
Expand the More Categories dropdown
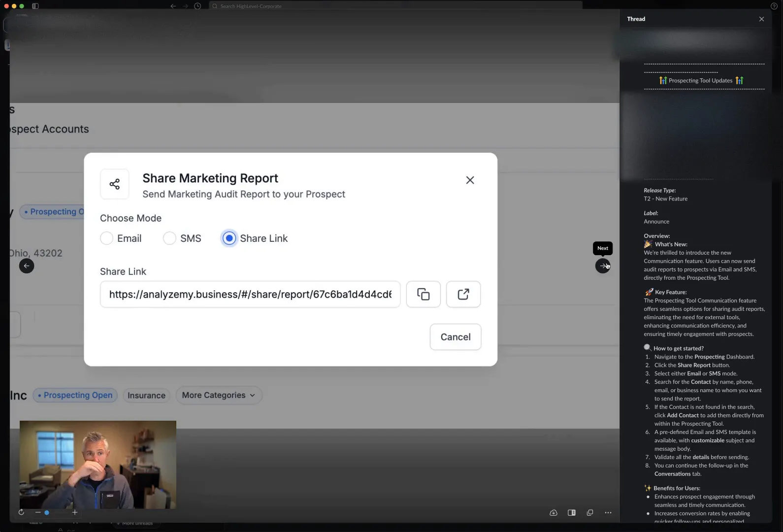coord(219,395)
